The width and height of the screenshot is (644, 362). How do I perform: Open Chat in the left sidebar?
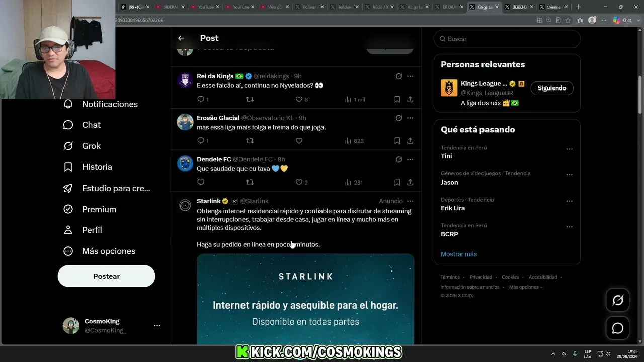[82, 125]
